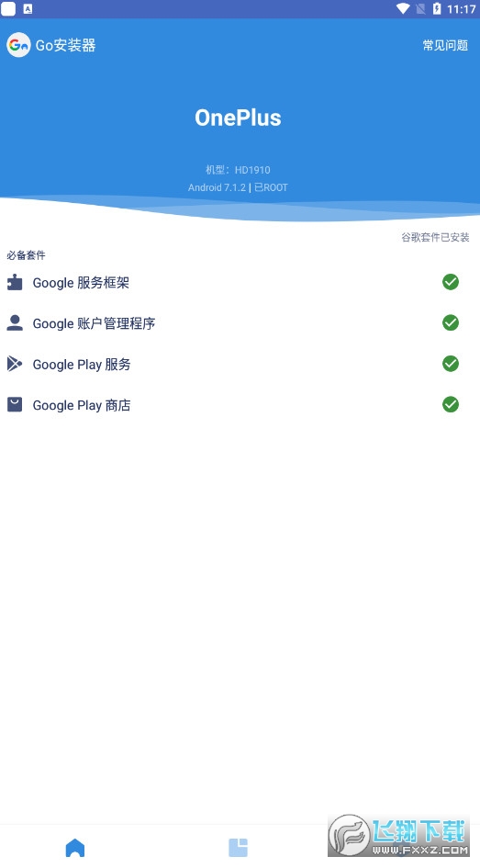
Task: Tap the Go安装器 title text
Action: click(x=66, y=45)
